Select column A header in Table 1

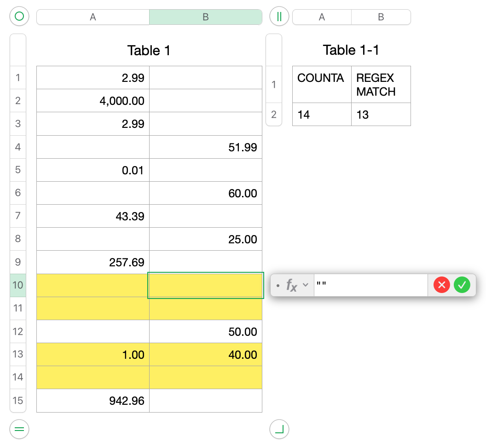click(93, 17)
